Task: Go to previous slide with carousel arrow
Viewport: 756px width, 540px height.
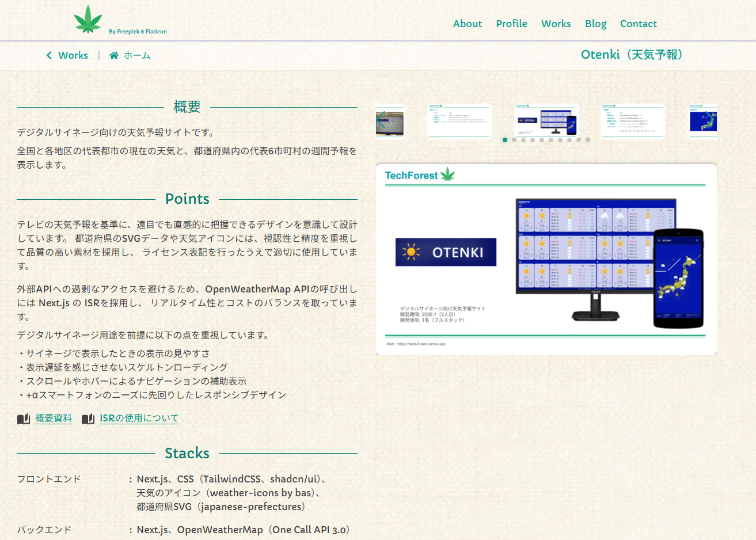Action: click(x=381, y=120)
